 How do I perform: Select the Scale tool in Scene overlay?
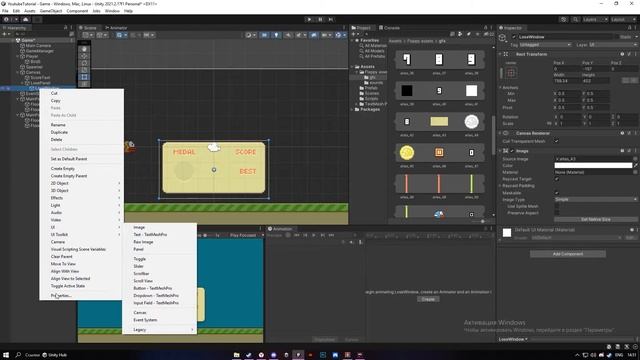pyautogui.click(x=84, y=70)
